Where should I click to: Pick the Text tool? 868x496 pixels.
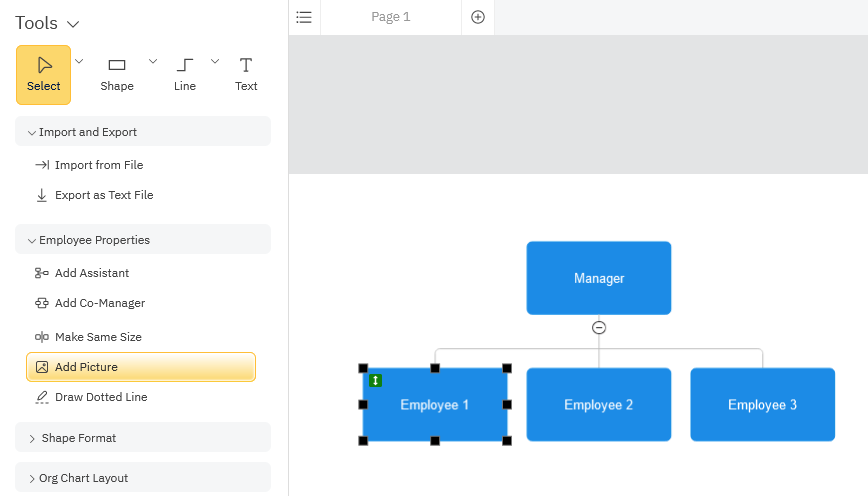[246, 74]
